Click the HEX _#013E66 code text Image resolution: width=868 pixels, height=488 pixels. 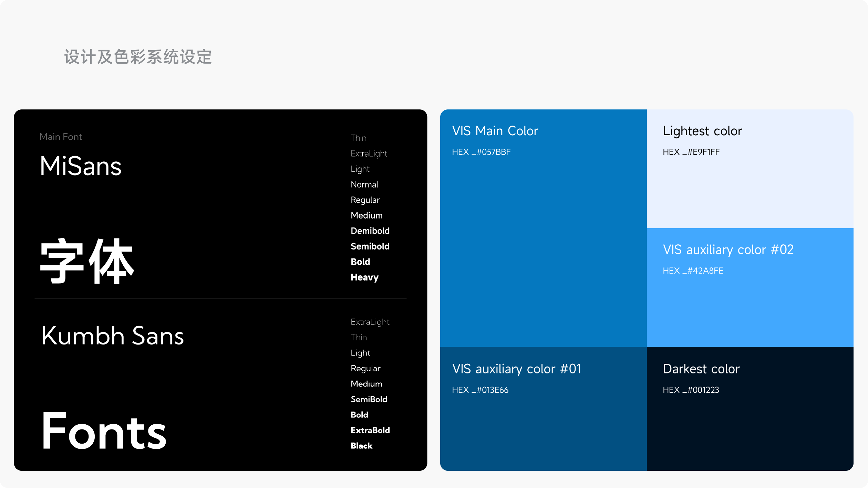coord(480,390)
